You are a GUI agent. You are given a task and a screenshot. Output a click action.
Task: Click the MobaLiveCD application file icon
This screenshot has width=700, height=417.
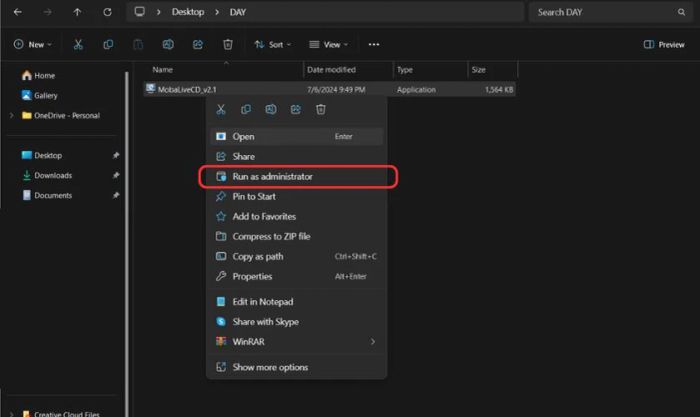(x=150, y=89)
